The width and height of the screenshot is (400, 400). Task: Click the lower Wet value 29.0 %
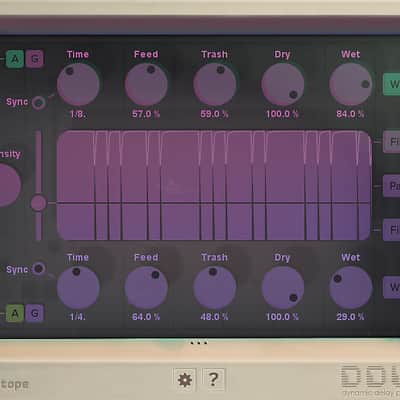(x=350, y=317)
